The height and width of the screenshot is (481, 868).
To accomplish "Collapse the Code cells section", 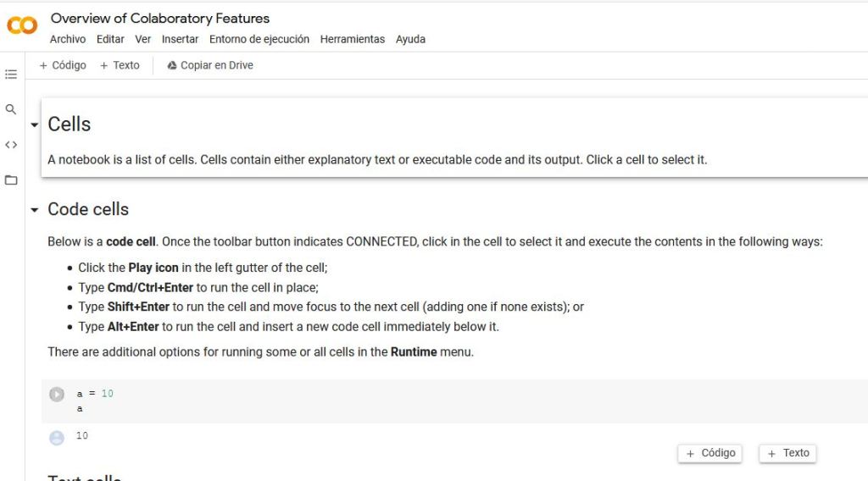I will point(34,210).
